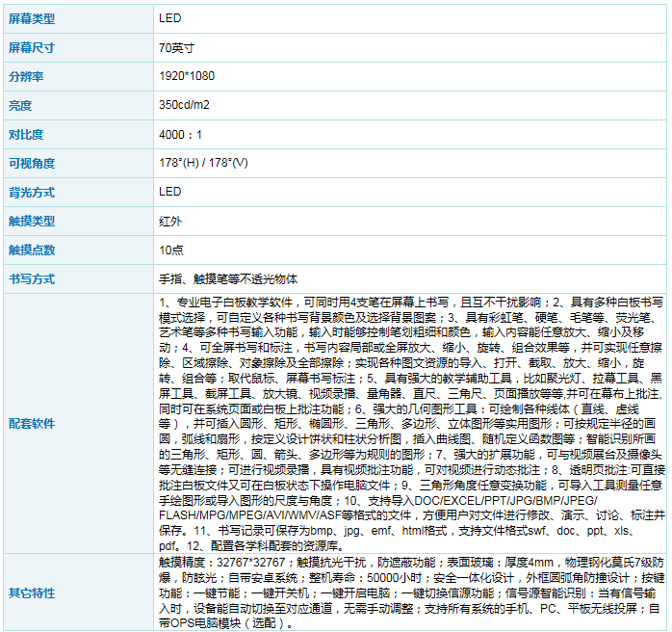This screenshot has height=632, width=672.
Task: Click the '触摸点数' row label
Action: coord(32,250)
